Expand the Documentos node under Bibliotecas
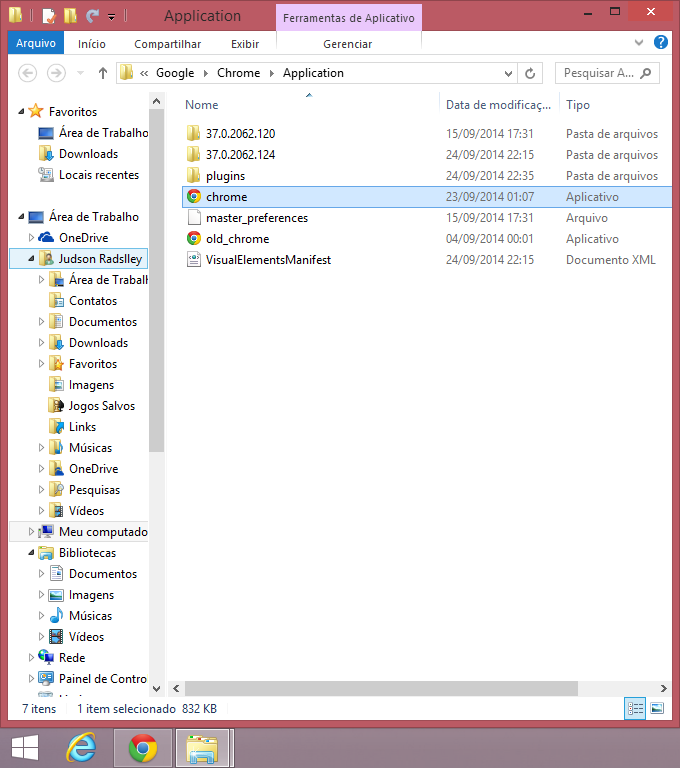 (42, 574)
